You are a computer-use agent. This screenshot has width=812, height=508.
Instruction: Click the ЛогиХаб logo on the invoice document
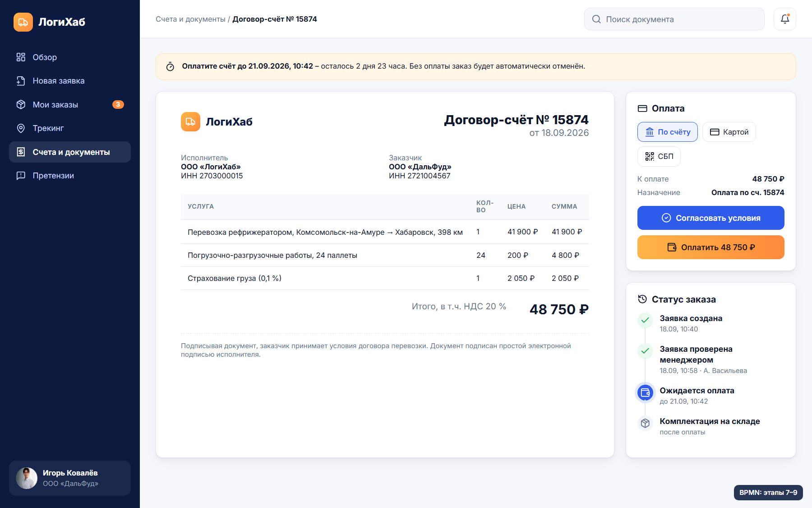[190, 121]
